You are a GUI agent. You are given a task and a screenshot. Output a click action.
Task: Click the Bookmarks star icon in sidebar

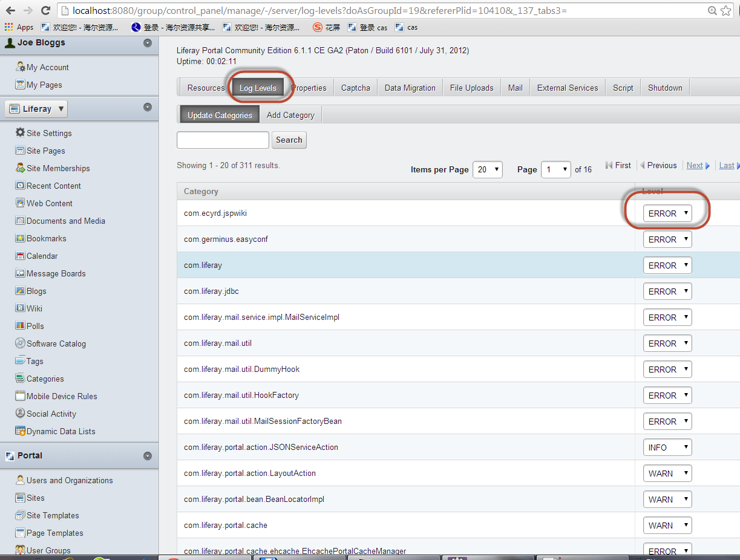tap(21, 238)
